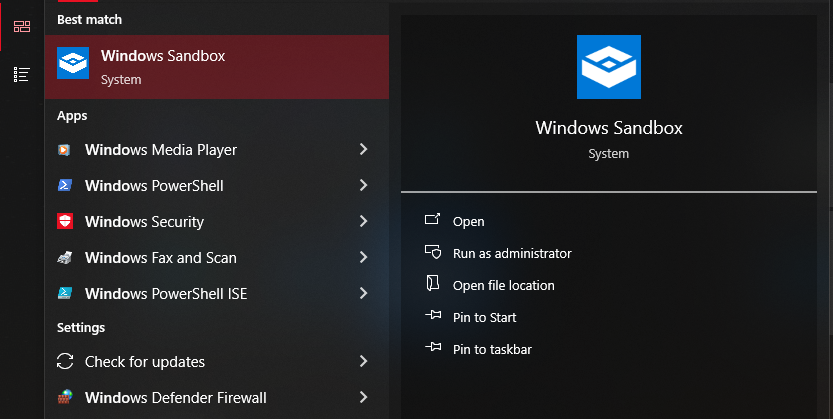Viewport: 833px width, 419px height.
Task: Open Windows Fax and Scan result
Action: 217,258
